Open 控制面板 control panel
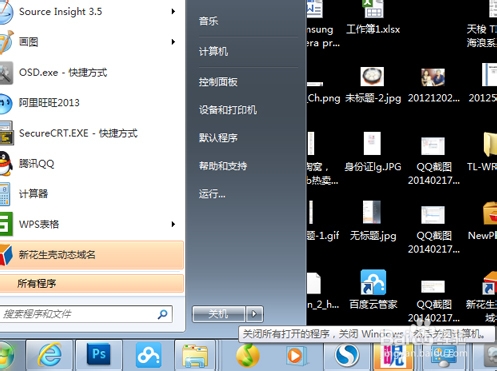 coord(218,82)
